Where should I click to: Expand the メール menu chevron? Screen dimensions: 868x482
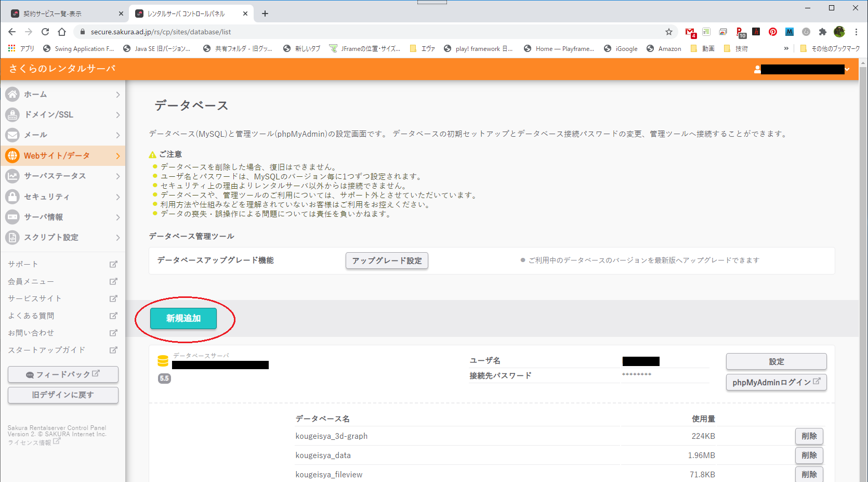tap(118, 135)
